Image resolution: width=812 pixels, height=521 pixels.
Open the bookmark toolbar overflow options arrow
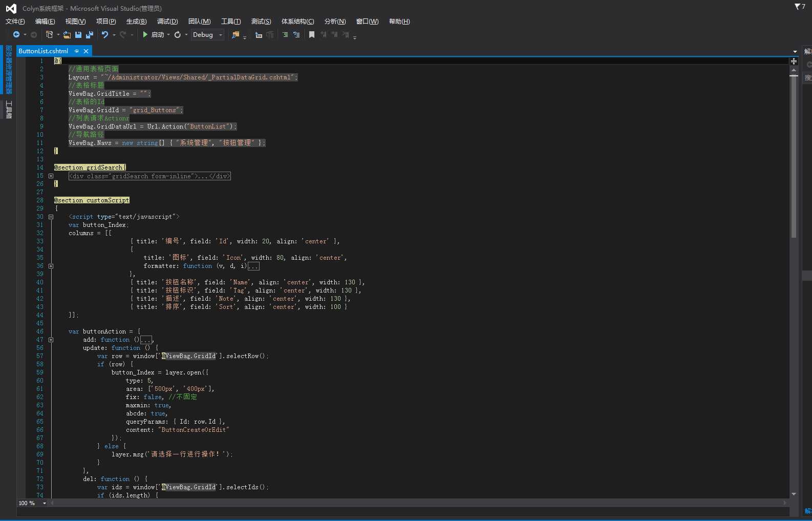pos(355,36)
